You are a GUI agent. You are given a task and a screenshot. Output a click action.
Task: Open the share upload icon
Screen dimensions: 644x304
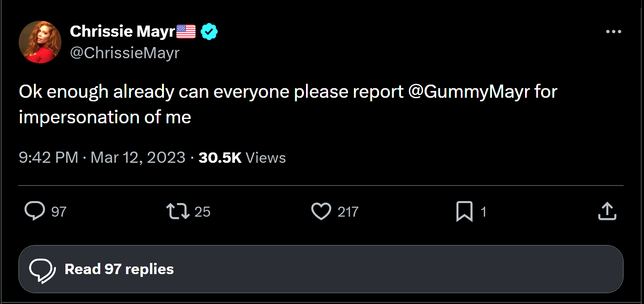pyautogui.click(x=607, y=211)
